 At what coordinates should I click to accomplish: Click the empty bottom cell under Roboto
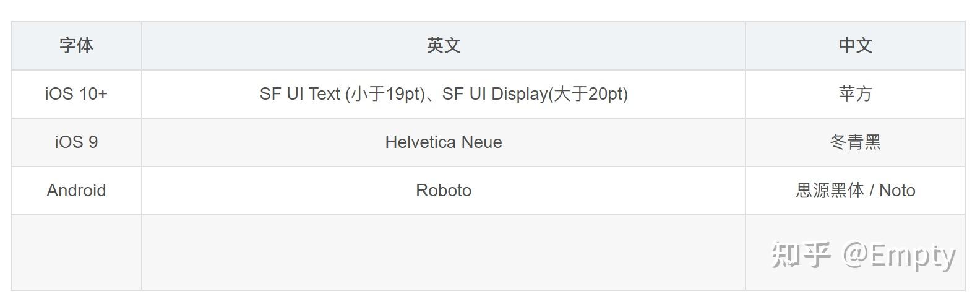click(x=444, y=253)
